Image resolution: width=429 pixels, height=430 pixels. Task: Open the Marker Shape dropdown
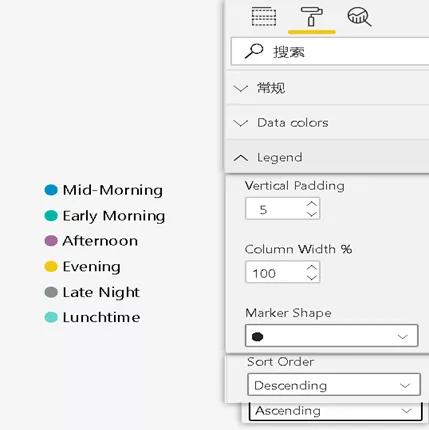pyautogui.click(x=332, y=336)
